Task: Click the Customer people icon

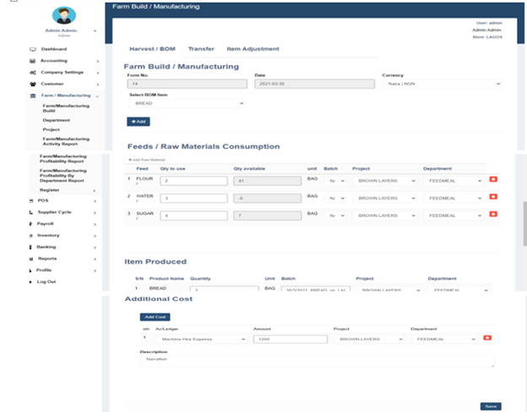Action: point(33,84)
